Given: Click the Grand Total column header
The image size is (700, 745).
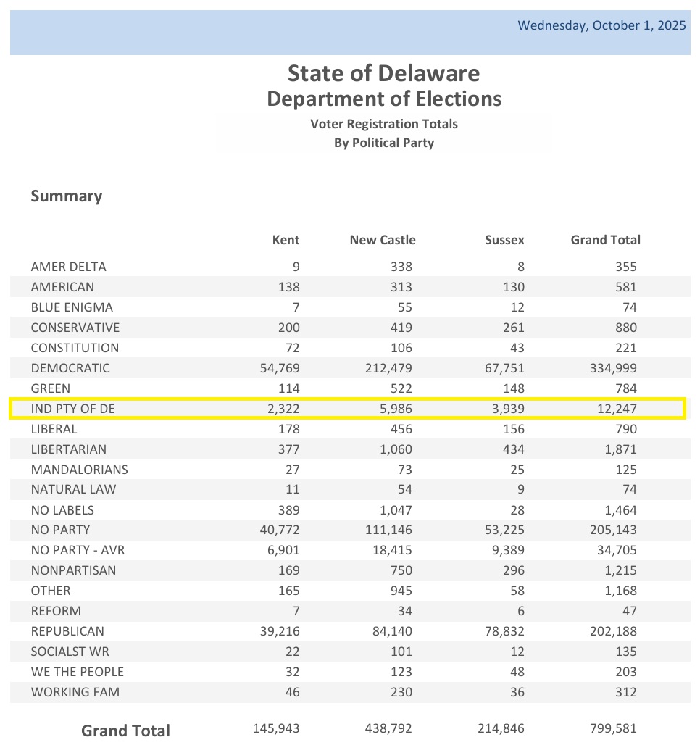Looking at the screenshot, I should click(x=605, y=240).
